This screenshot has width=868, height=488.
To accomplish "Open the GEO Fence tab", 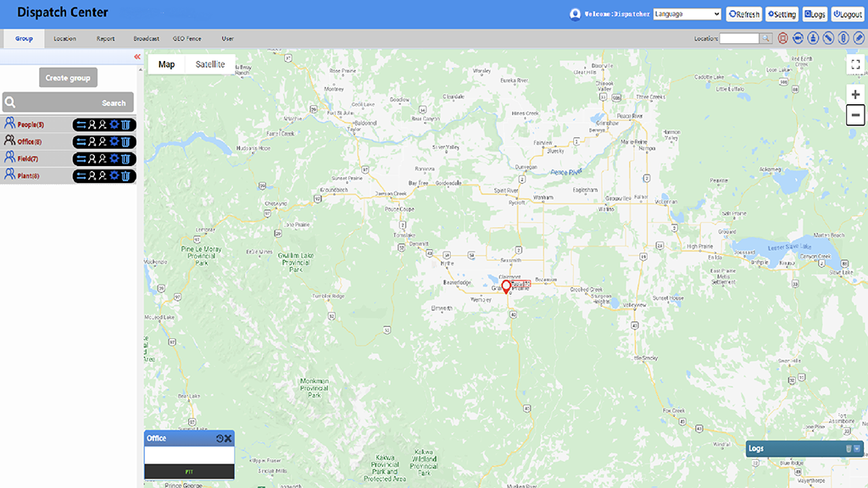I will point(187,39).
